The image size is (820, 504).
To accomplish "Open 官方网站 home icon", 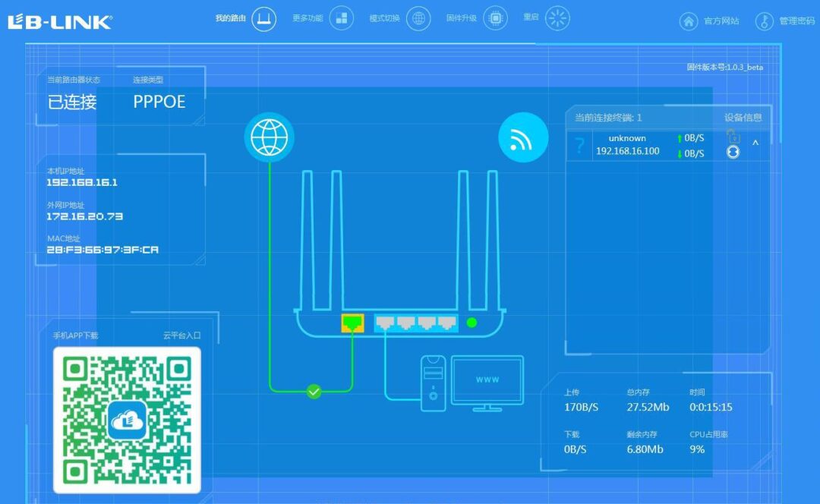I will pyautogui.click(x=689, y=21).
